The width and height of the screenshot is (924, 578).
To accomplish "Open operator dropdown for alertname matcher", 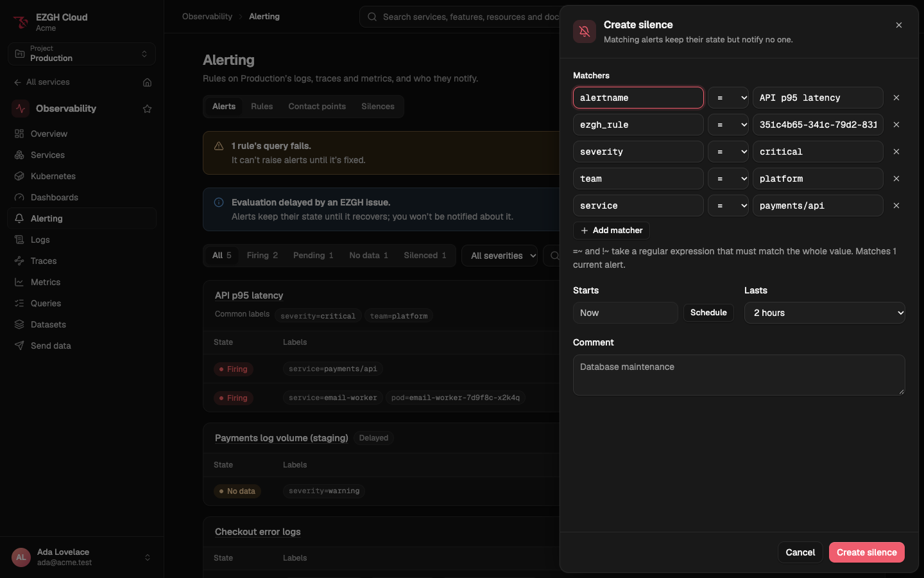I will (x=728, y=98).
